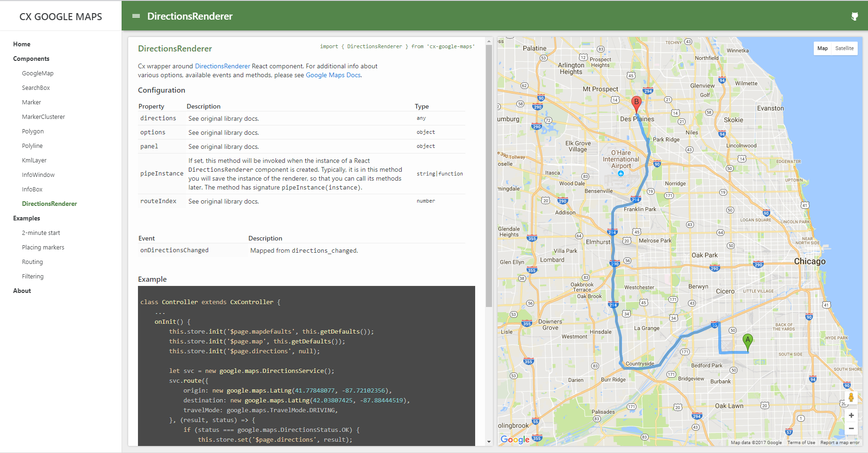Open the MarkerClusterer component page
Screen dimensions: 868x453
43,117
